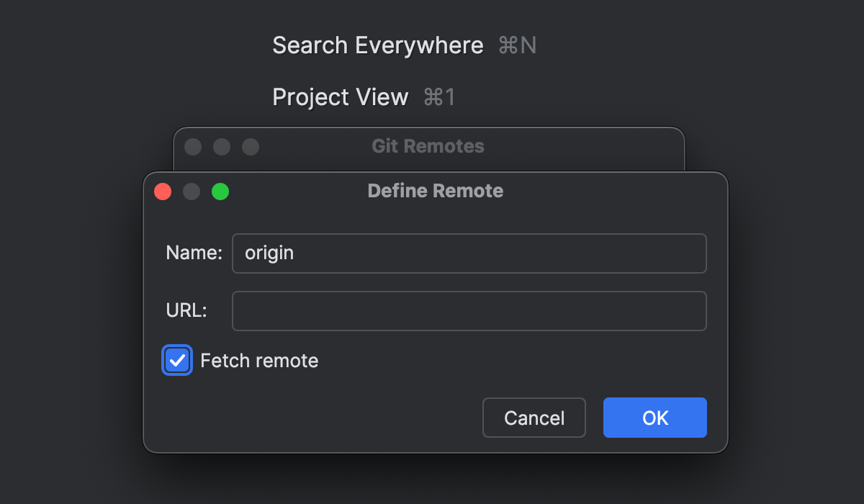
Task: Click the Define Remote title bar
Action: [435, 191]
